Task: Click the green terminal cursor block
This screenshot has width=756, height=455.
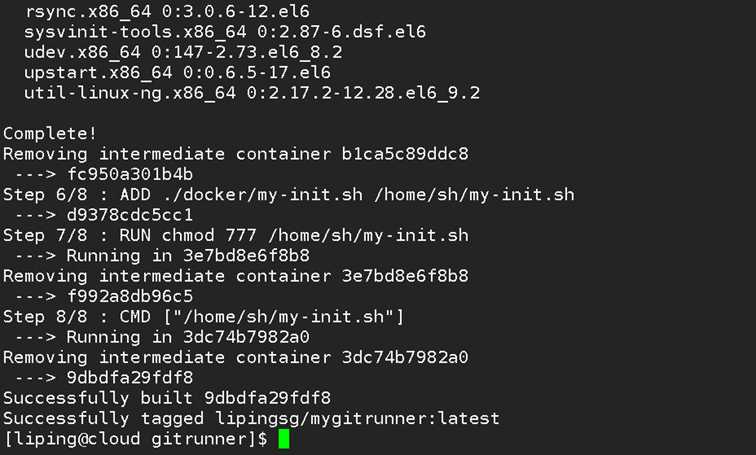Action: [x=284, y=439]
